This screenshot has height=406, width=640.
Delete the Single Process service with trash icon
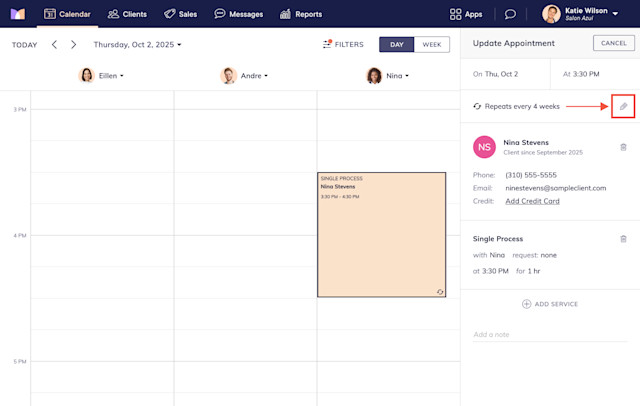[x=623, y=239]
